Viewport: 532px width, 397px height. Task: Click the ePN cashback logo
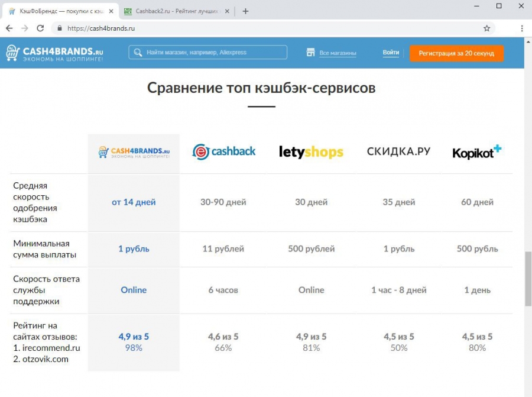pos(223,151)
